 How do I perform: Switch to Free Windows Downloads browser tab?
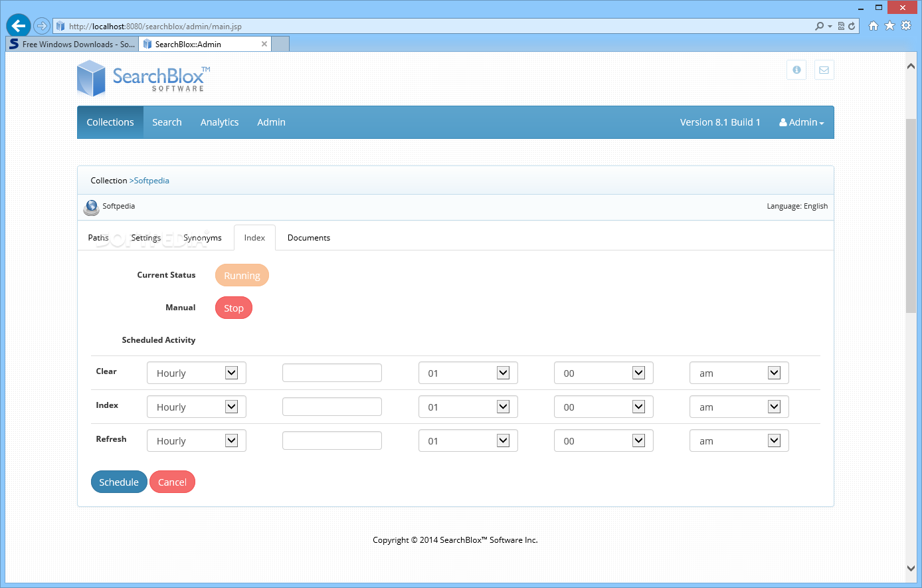72,44
